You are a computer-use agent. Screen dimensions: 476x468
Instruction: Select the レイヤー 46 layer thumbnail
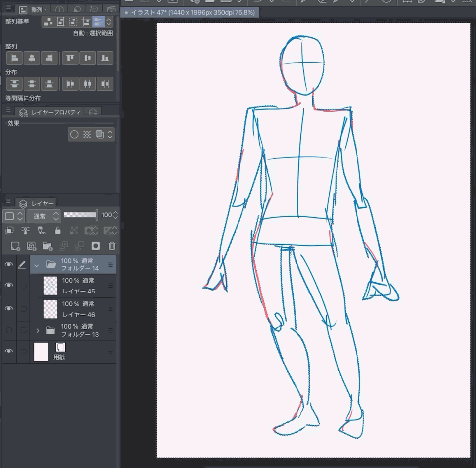tap(50, 309)
